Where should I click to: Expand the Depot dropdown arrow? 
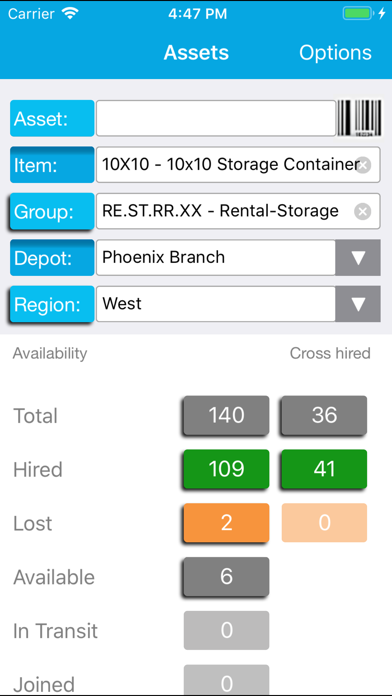click(x=358, y=257)
